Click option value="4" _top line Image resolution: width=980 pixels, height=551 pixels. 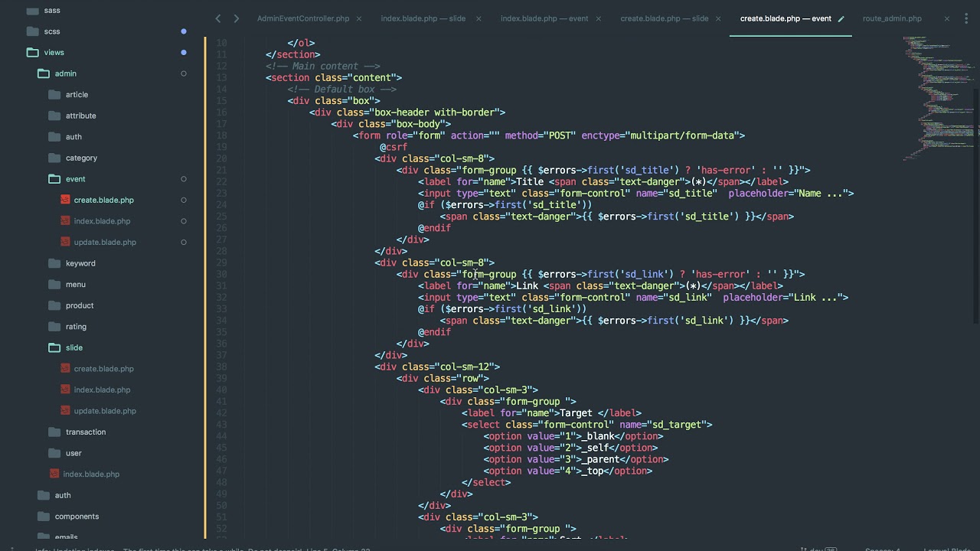pyautogui.click(x=568, y=471)
